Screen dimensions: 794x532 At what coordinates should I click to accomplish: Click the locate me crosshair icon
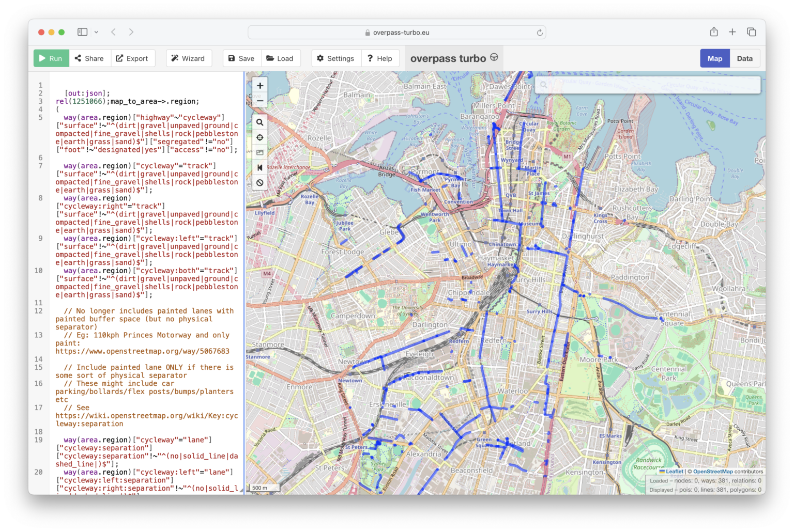[x=260, y=137]
